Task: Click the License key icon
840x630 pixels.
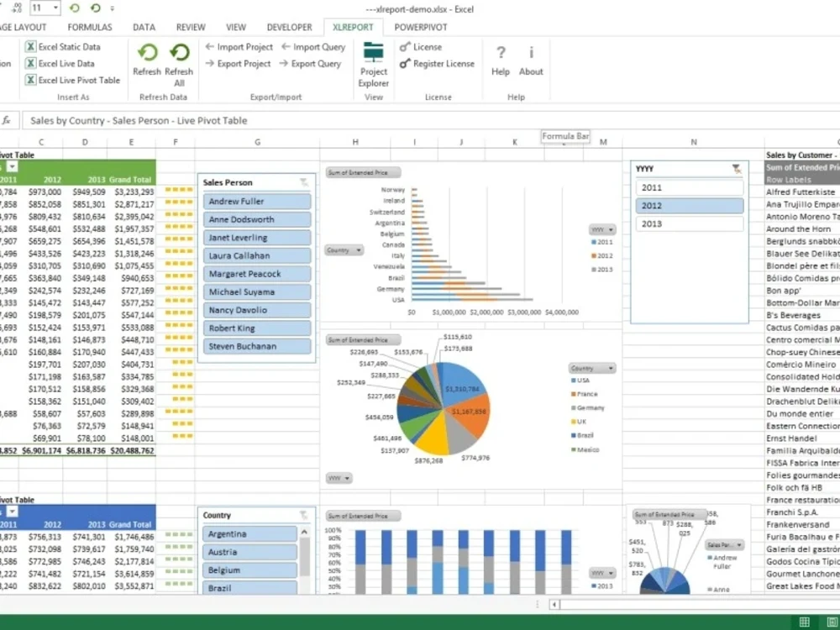Action: point(405,47)
